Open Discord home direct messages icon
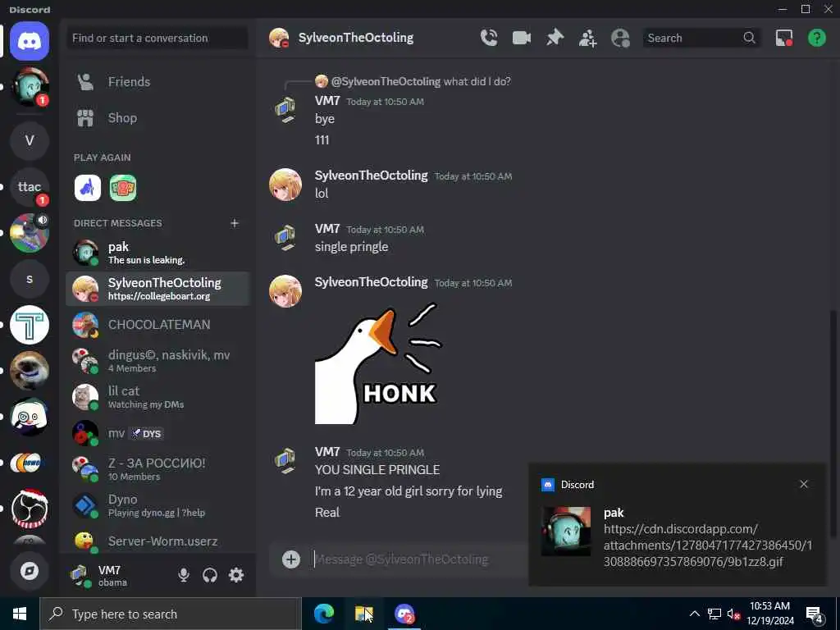The width and height of the screenshot is (840, 630). coord(30,41)
